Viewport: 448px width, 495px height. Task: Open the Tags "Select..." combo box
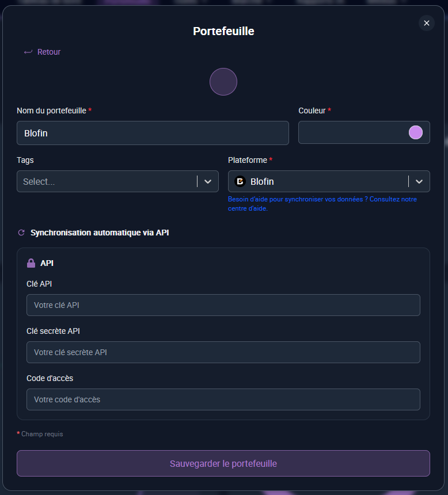point(107,181)
